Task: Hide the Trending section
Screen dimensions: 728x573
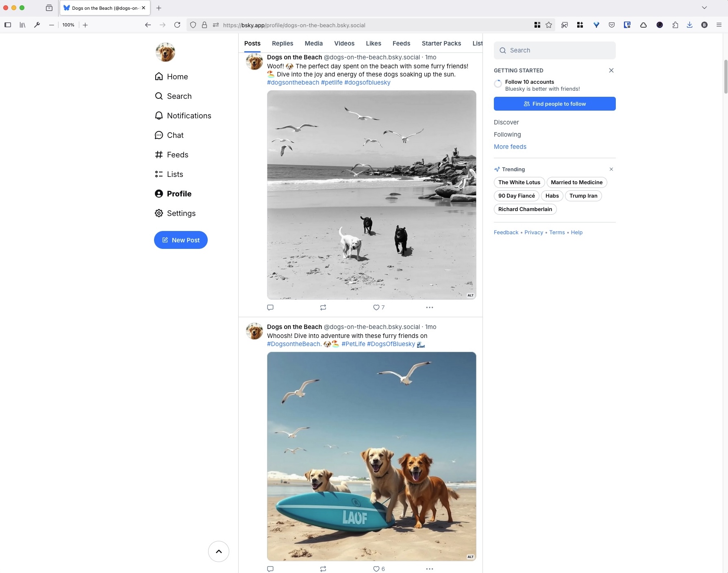Action: (x=611, y=169)
